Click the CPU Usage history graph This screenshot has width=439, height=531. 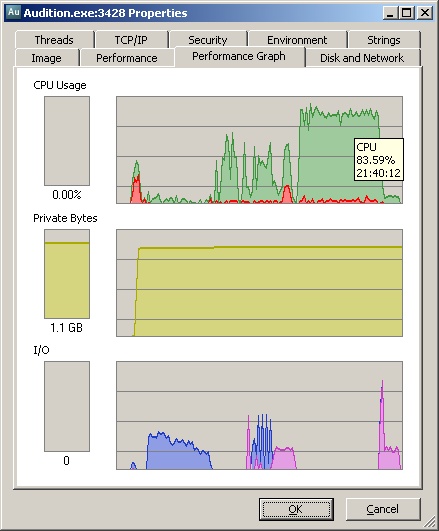(x=259, y=150)
